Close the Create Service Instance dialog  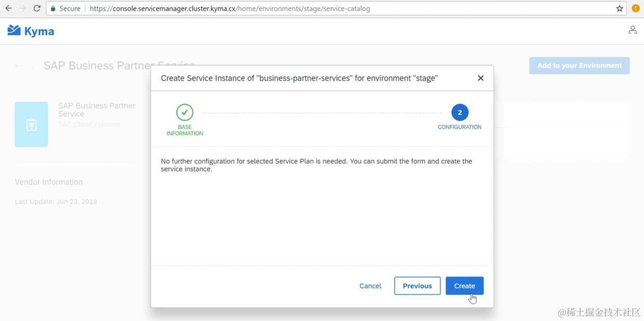click(x=480, y=78)
